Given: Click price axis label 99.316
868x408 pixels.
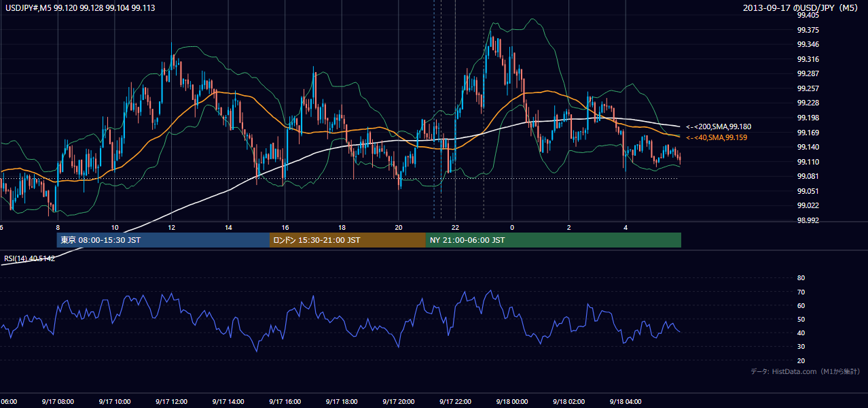Looking at the screenshot, I should pyautogui.click(x=808, y=59).
